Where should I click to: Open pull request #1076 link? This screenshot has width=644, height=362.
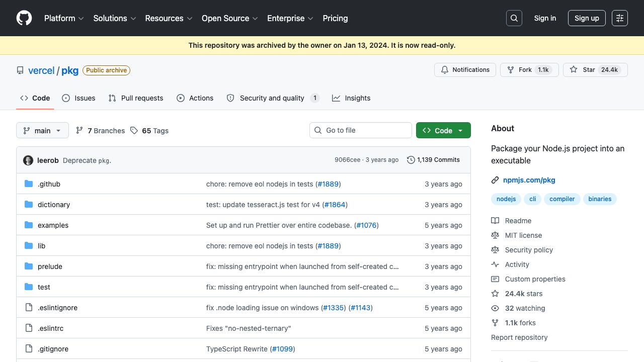tap(367, 225)
